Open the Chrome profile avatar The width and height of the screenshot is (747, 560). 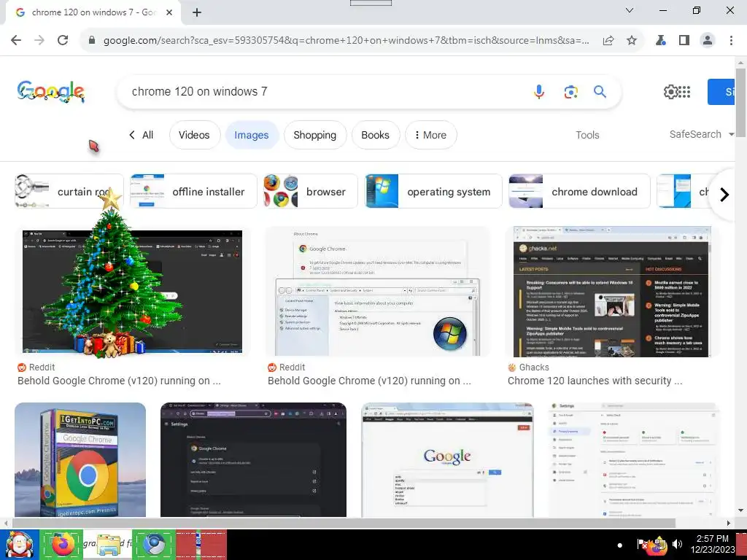coord(708,41)
